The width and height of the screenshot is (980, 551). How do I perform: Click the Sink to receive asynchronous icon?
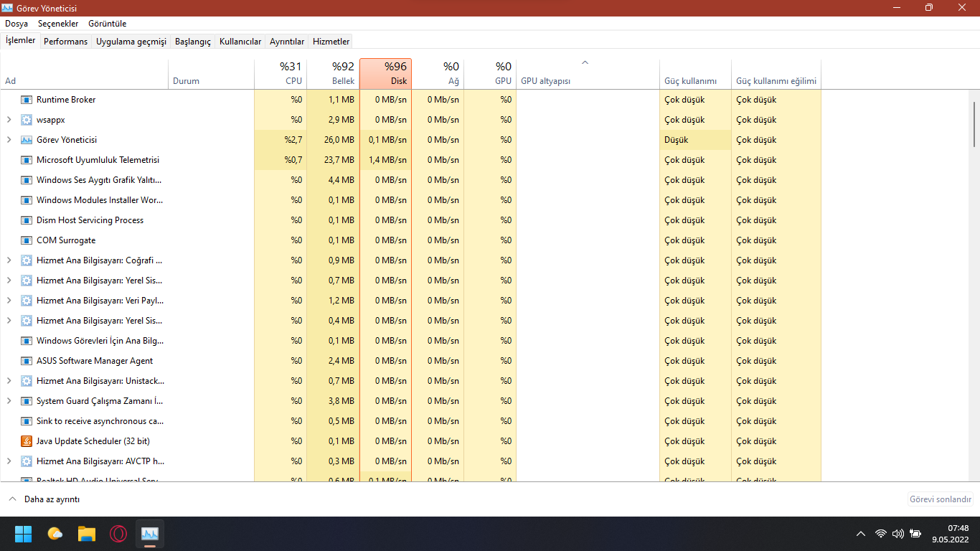tap(27, 421)
